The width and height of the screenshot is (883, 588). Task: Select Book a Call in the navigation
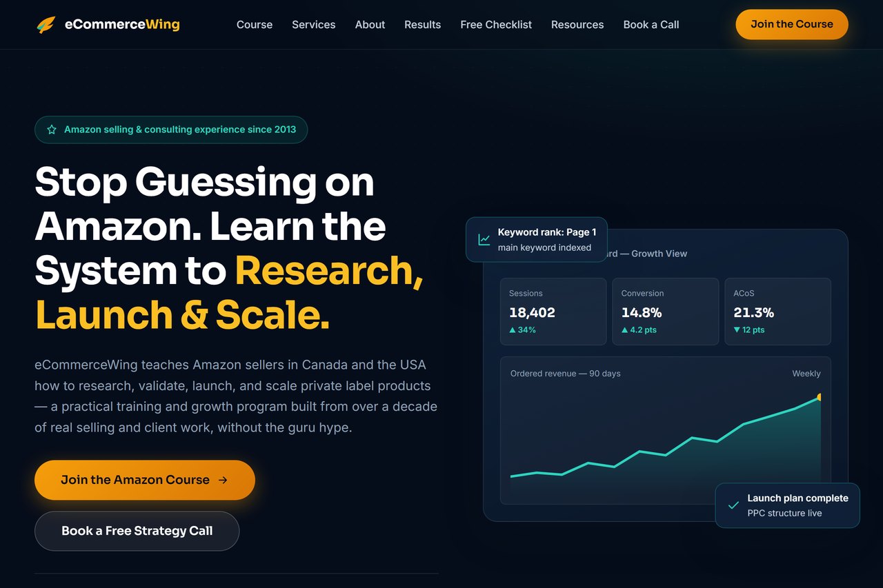click(651, 25)
